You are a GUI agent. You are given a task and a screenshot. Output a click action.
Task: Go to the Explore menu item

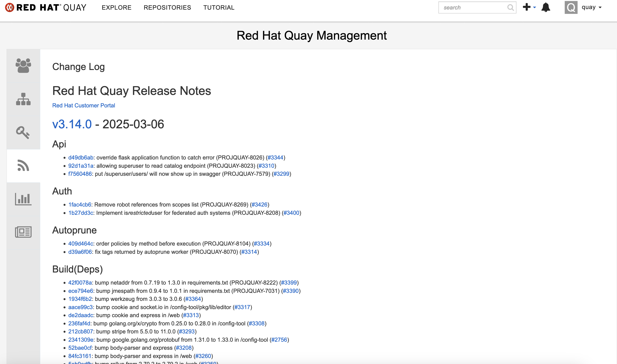[116, 8]
